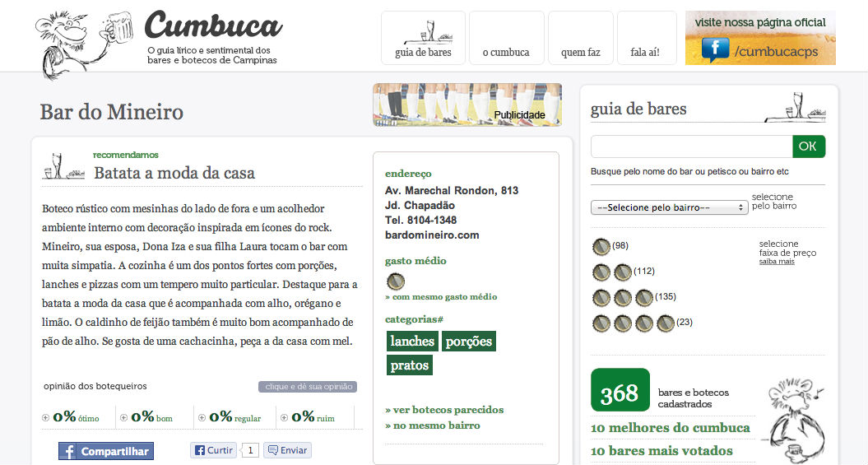Filter by three bottle caps price range (135)
The width and height of the screenshot is (868, 465).
coord(634,297)
